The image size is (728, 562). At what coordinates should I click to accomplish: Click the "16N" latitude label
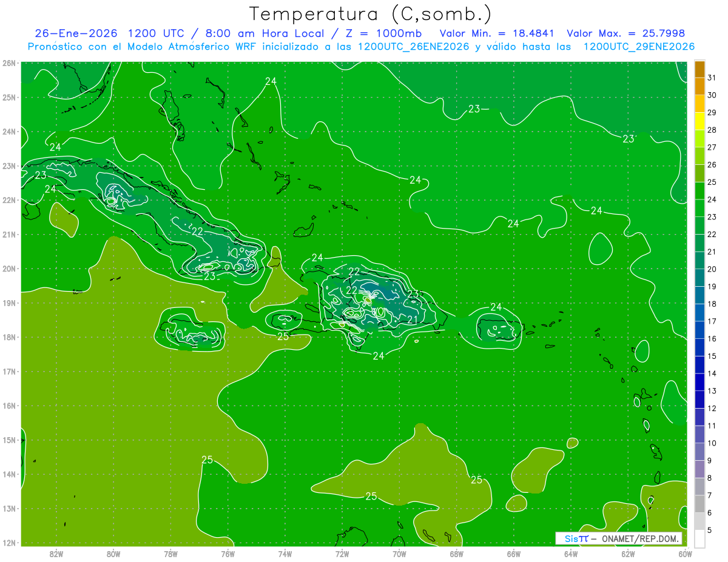tap(9, 406)
